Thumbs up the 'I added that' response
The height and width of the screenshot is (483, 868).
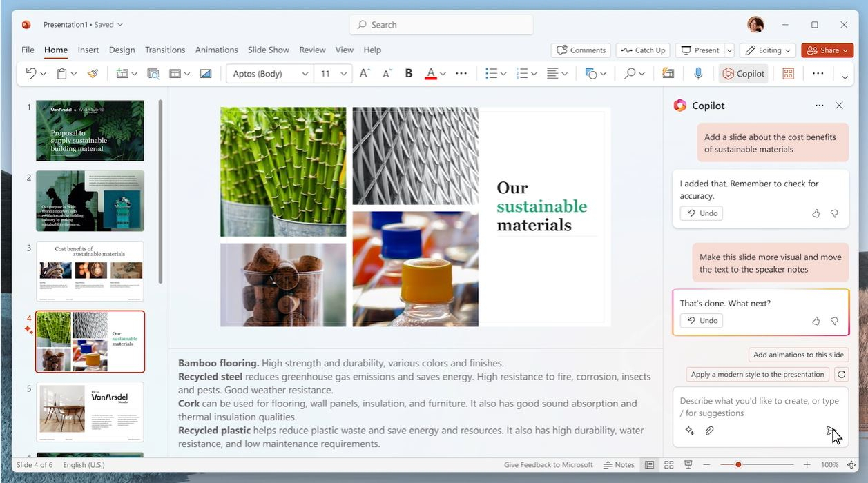(x=816, y=214)
